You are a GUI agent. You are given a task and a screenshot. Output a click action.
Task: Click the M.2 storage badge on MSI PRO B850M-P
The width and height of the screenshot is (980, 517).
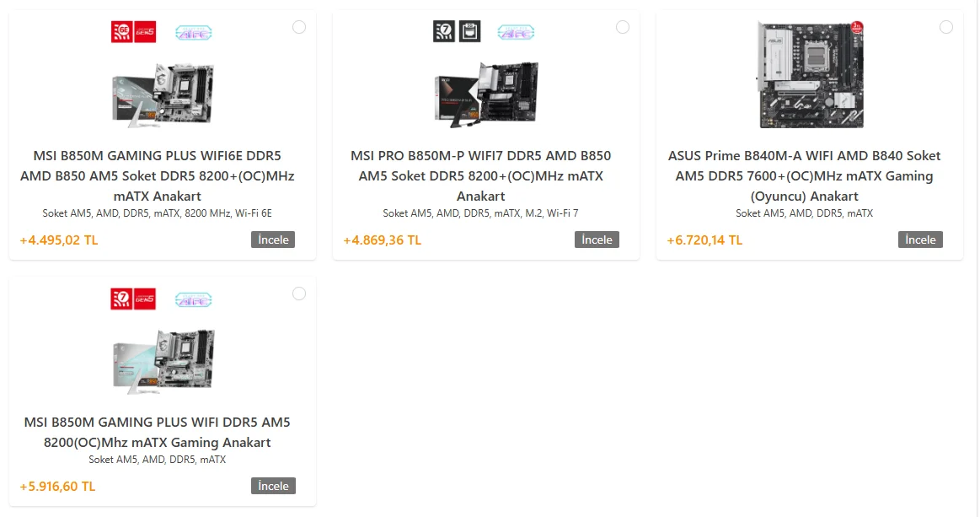(x=470, y=31)
